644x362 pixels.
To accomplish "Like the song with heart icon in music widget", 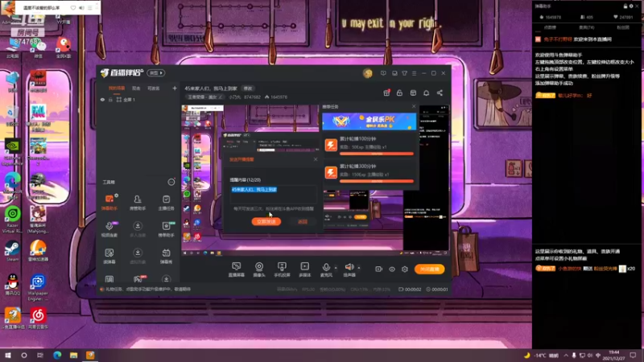I will click(x=72, y=7).
